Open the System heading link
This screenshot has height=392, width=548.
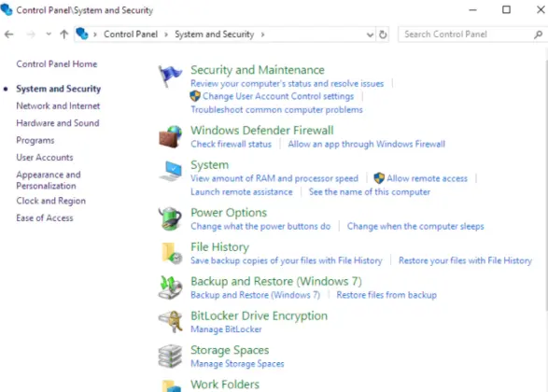point(210,165)
